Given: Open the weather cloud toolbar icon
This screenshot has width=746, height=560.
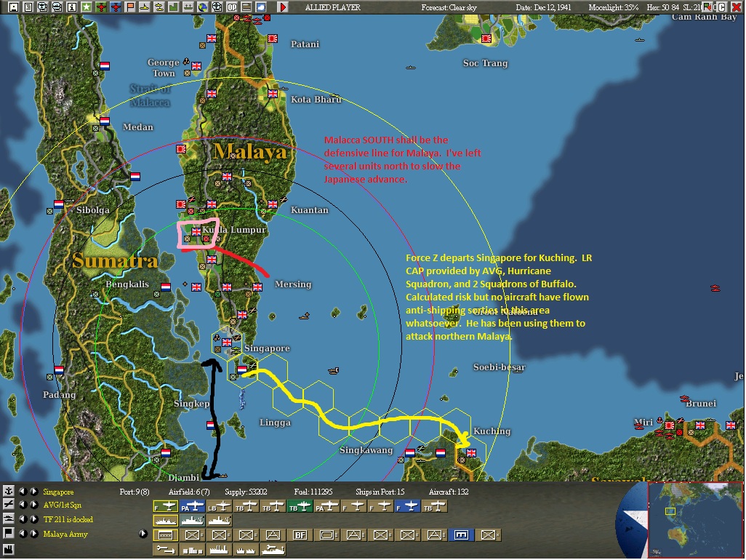Looking at the screenshot, I should coord(261,7).
